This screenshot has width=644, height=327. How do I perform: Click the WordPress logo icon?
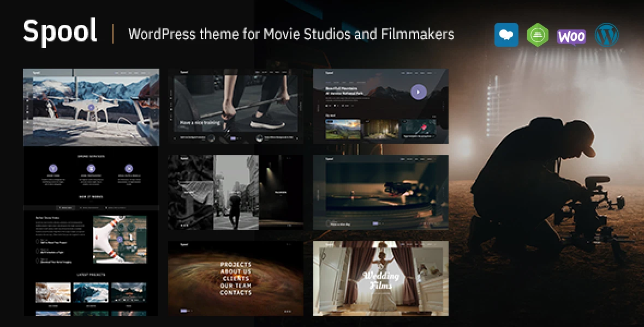pyautogui.click(x=606, y=35)
